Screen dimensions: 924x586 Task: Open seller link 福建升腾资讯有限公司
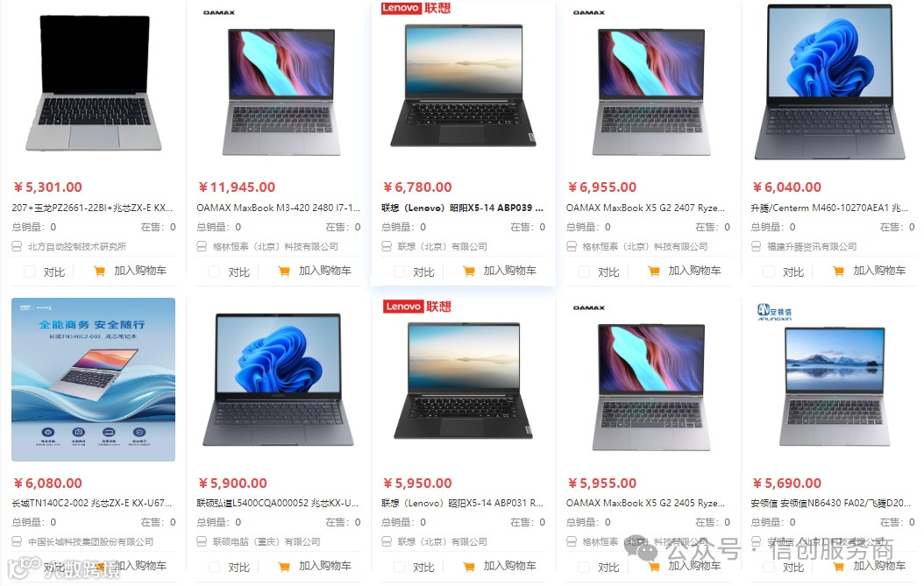pos(812,246)
